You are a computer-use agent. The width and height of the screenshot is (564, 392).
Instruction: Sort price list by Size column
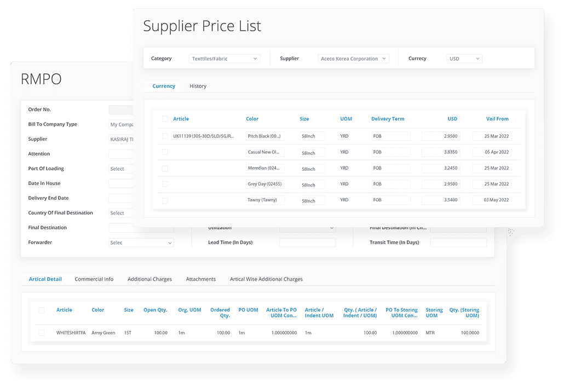click(304, 119)
